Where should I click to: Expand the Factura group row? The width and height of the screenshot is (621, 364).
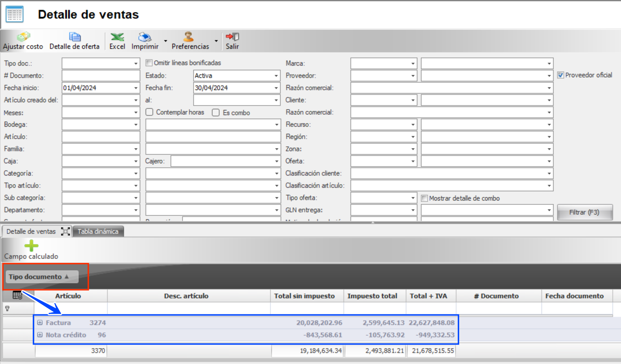point(40,323)
